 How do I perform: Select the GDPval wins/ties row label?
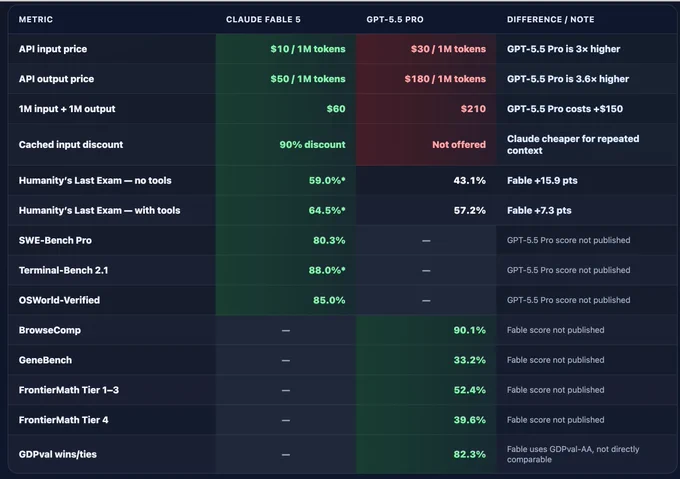[58, 454]
